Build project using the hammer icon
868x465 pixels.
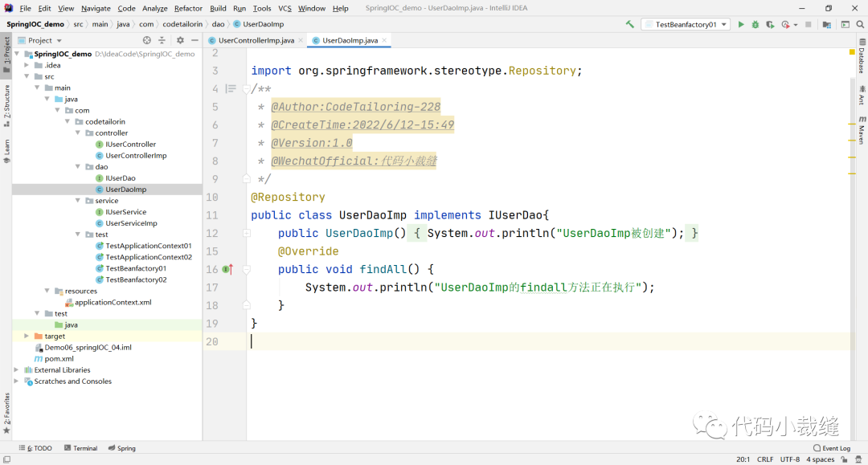(x=630, y=25)
